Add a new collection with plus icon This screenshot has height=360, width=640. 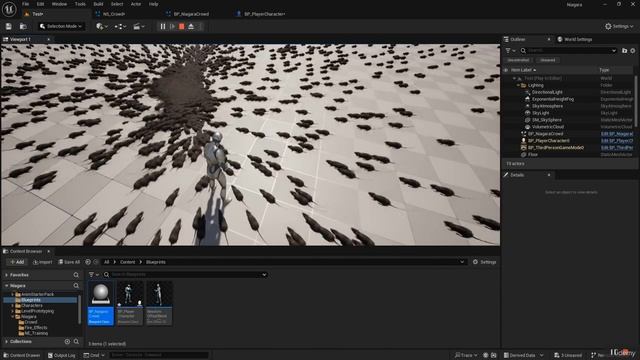pos(67,342)
